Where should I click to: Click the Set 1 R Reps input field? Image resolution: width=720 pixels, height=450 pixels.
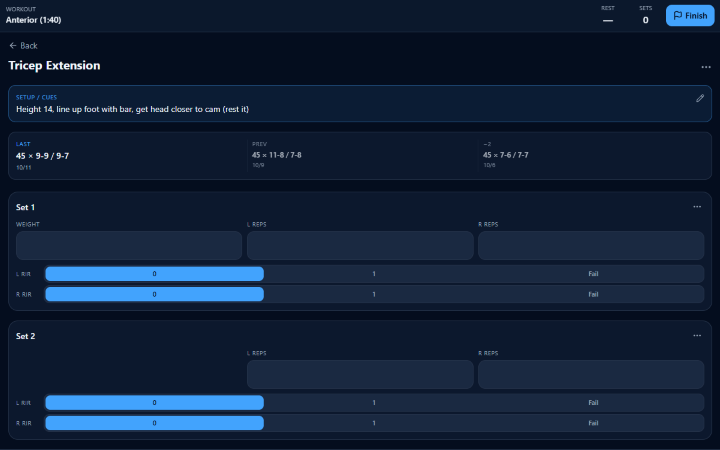(591, 245)
